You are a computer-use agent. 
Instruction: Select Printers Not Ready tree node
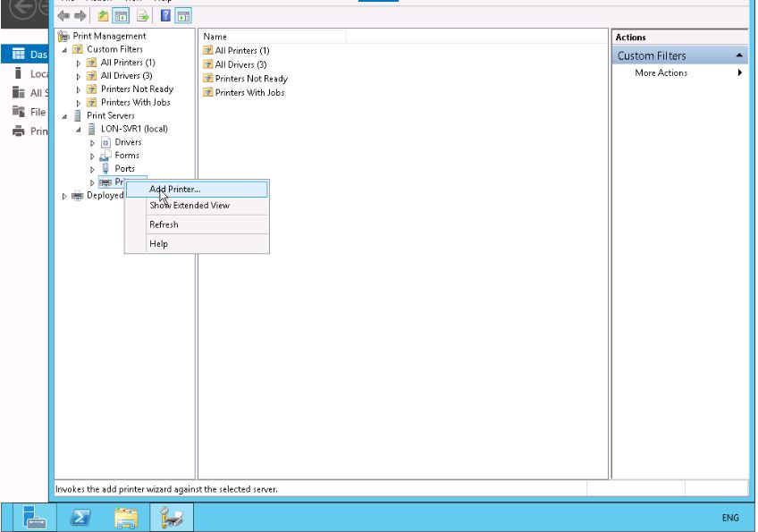click(137, 89)
